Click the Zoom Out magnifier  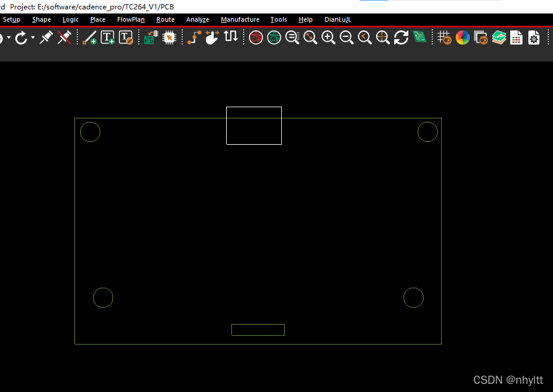click(347, 38)
